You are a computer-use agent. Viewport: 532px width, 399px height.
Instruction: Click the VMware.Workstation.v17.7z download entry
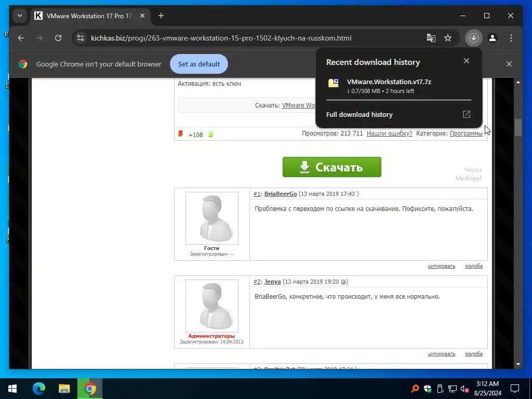398,86
